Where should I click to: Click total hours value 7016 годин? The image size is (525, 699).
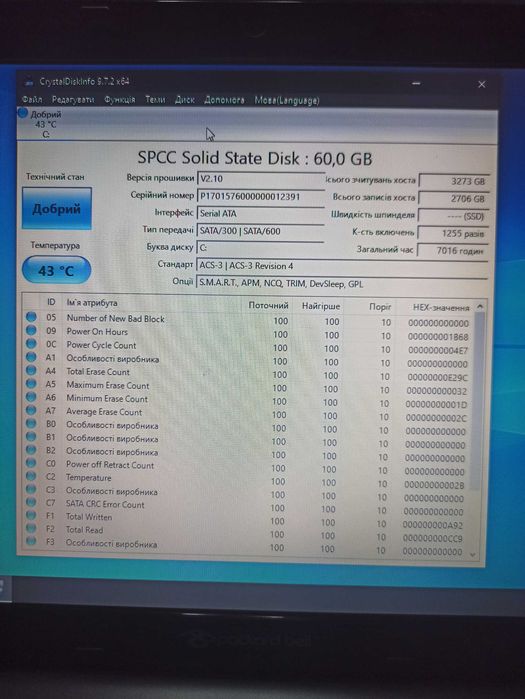[x=453, y=251]
